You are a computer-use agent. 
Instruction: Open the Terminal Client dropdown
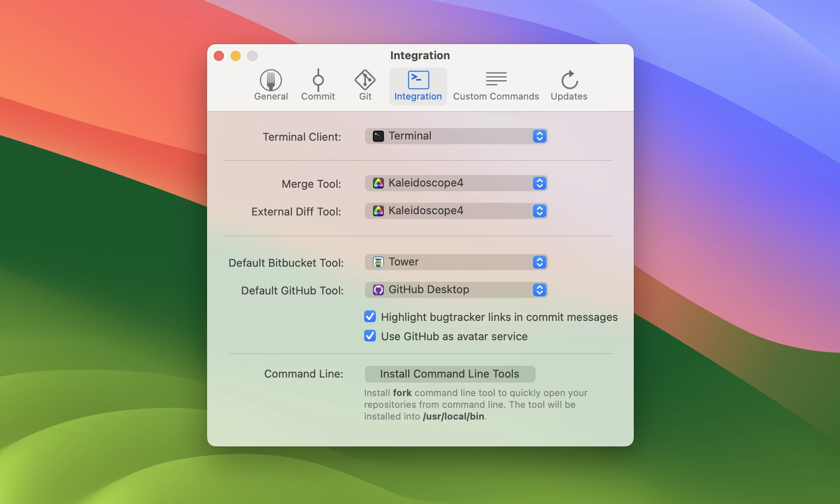[x=456, y=136]
